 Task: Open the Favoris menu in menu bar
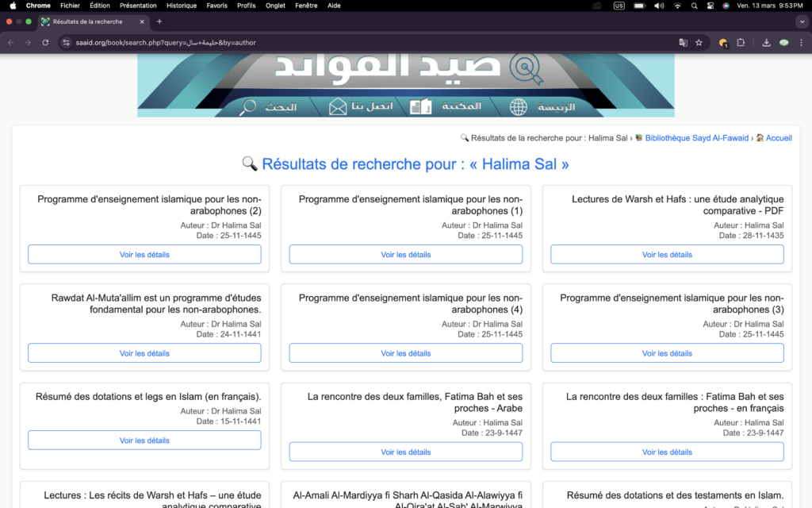point(216,6)
